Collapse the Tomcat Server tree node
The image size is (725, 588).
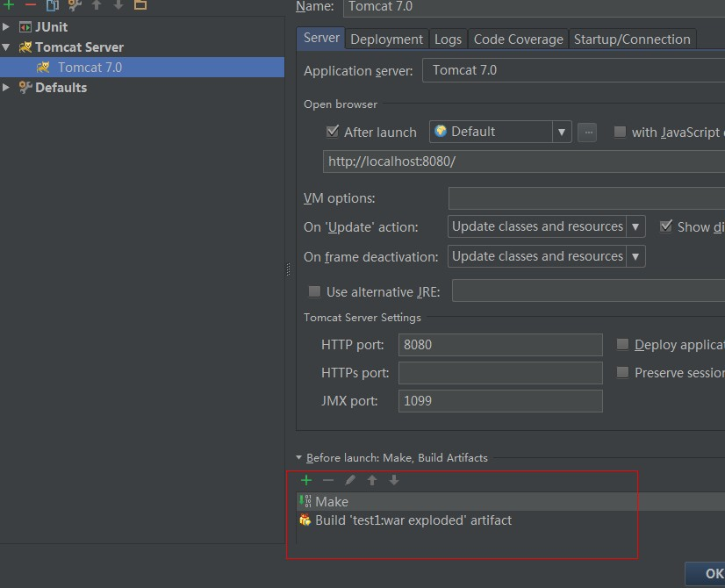(6, 47)
